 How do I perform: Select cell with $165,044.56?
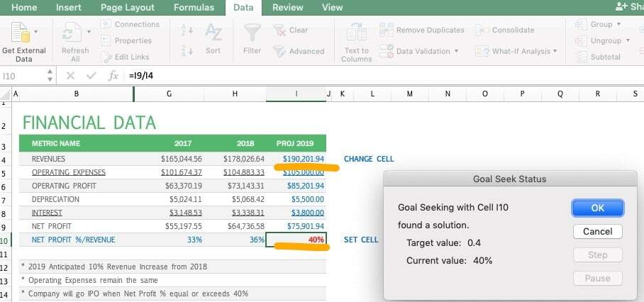coord(169,159)
